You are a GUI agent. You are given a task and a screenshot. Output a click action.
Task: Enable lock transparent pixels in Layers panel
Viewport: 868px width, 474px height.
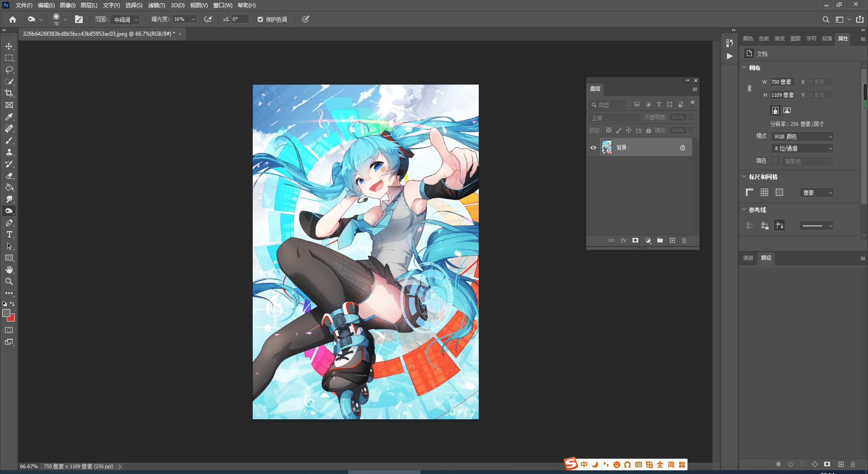[609, 130]
